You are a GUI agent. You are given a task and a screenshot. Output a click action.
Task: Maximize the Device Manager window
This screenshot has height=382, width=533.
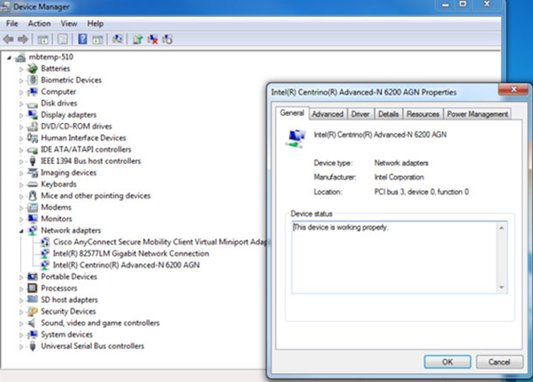pos(463,4)
